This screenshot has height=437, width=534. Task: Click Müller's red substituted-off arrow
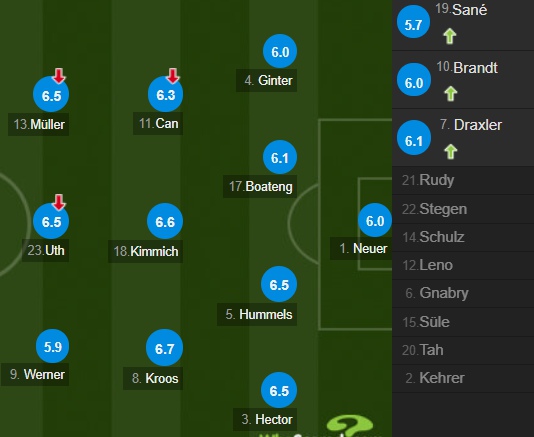coord(59,76)
